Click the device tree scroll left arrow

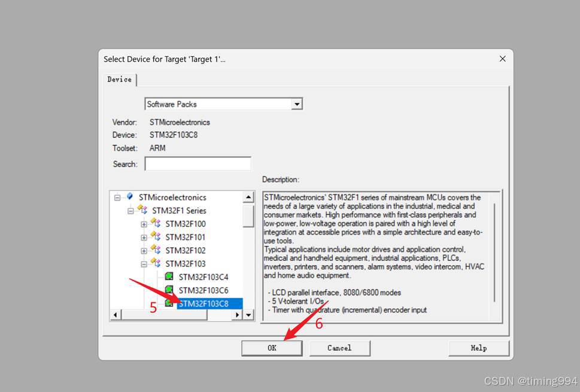(116, 315)
